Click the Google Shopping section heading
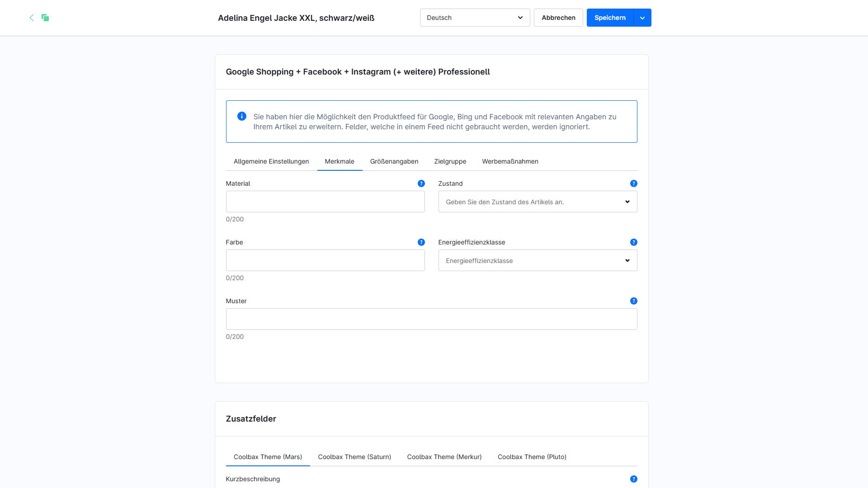The height and width of the screenshot is (488, 868). pos(358,72)
